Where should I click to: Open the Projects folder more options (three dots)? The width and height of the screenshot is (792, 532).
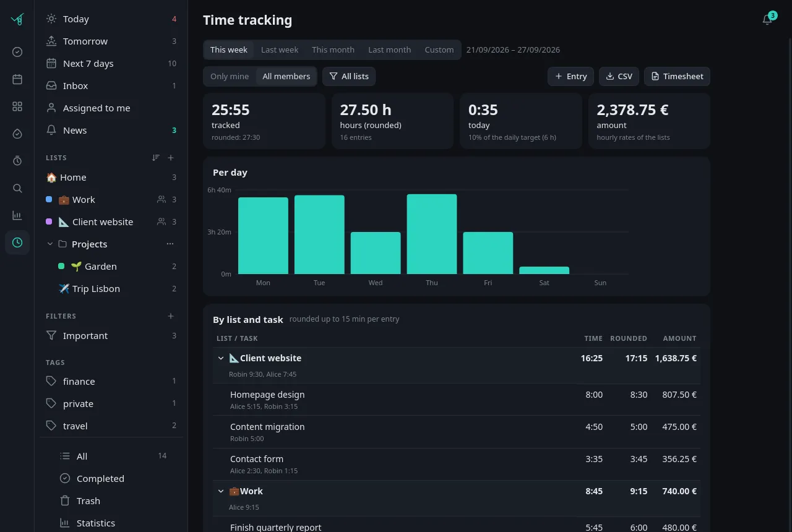point(170,244)
